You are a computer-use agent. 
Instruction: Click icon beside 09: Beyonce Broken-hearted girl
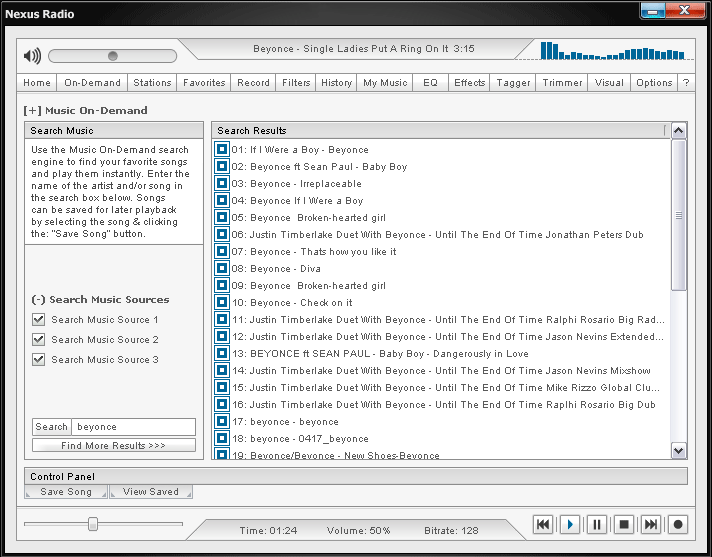tap(222, 286)
